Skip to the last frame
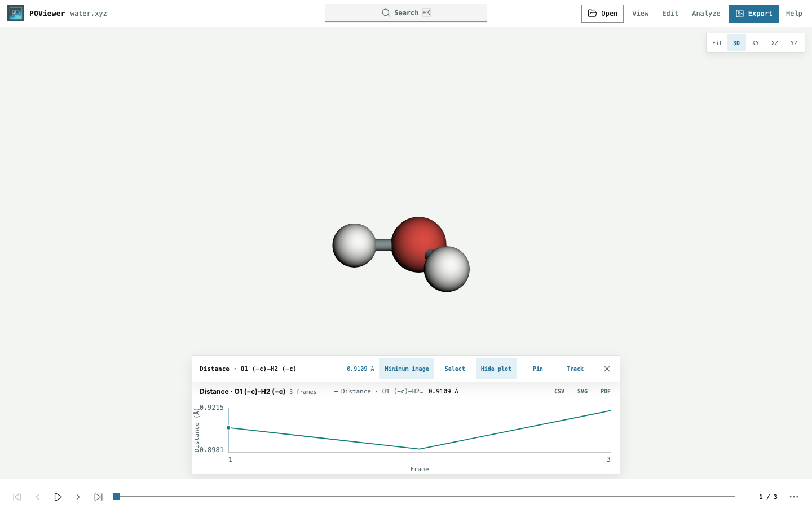Viewport: 812px width, 508px height. pyautogui.click(x=99, y=497)
